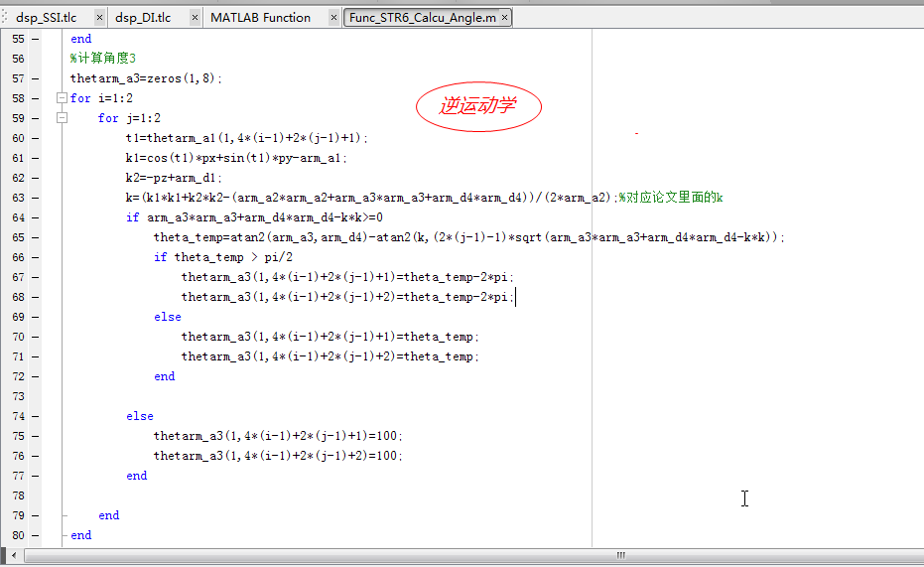Screen dimensions: 924x567
Task: Click the horizontal scrollbar left arrow
Action: pos(13,556)
